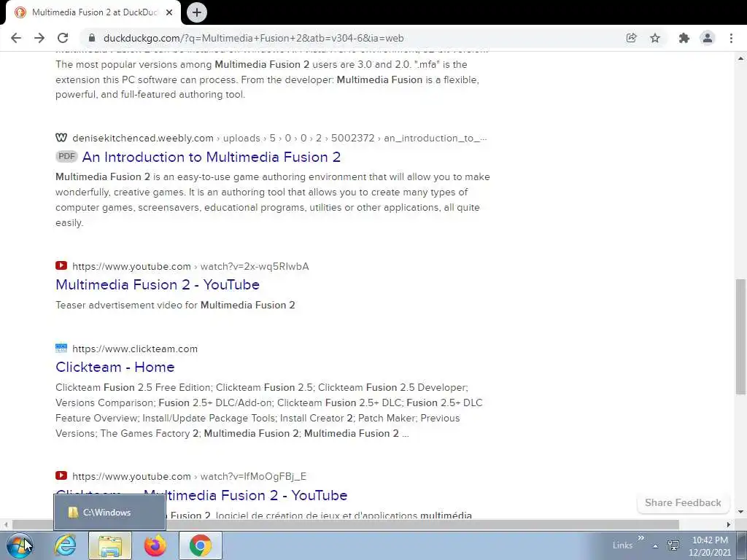Click the Show desktop strip beside the clock

pos(743,545)
